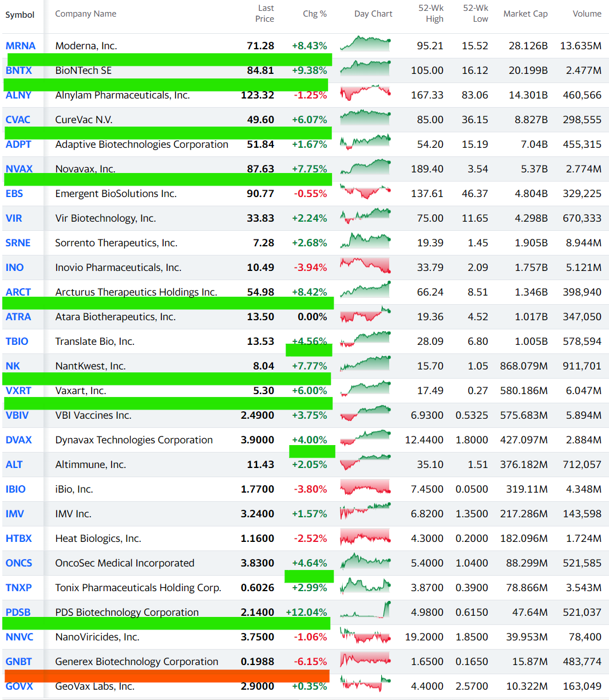Open the ADPT ticker symbol link
The height and width of the screenshot is (700, 609).
pyautogui.click(x=19, y=144)
